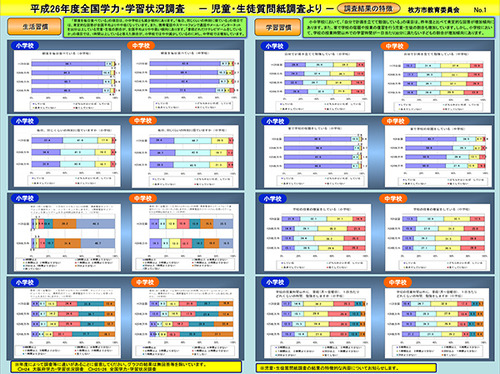Select the 調査結果の特徴 oval badge in header
This screenshot has width=500, height=374.
369,8
